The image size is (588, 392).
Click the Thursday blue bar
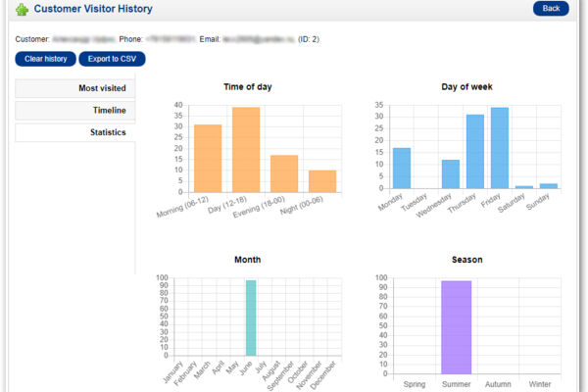[x=475, y=152]
